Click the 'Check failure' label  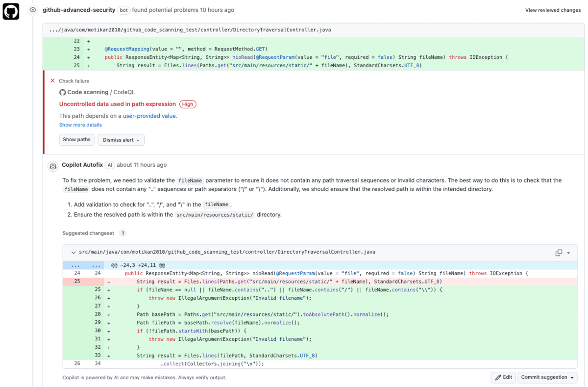74,81
